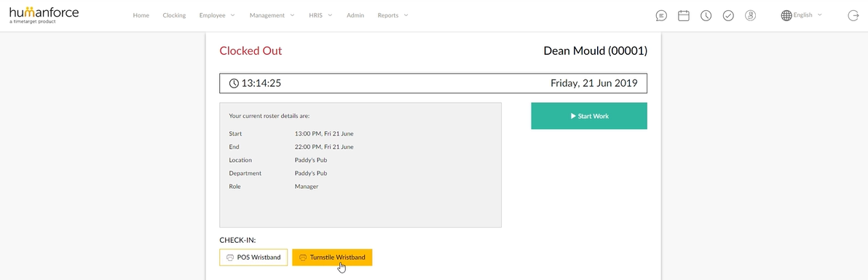Click the play icon on Start Work
868x280 pixels.
coord(573,117)
